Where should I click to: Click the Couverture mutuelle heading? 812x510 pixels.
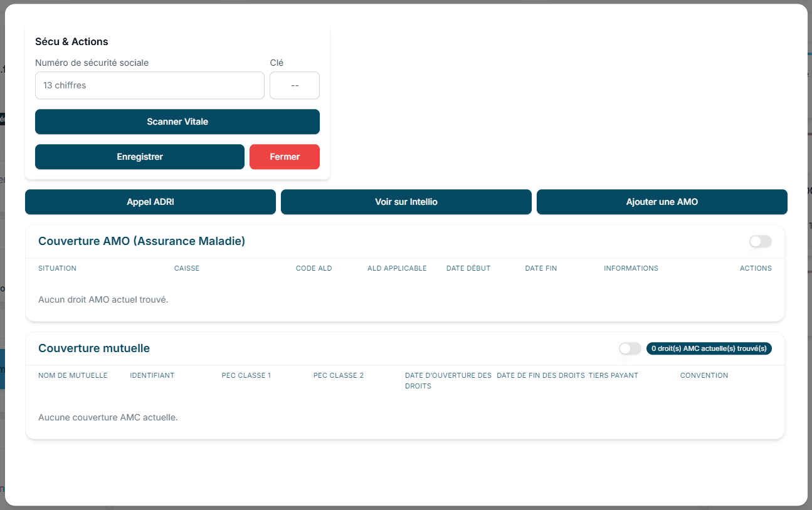click(94, 348)
